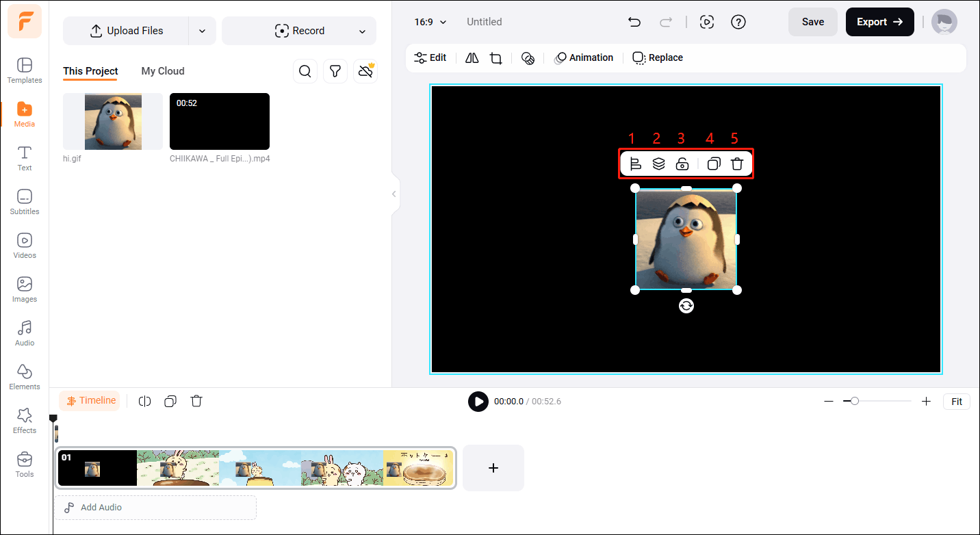Zoom in the timeline with plus
980x535 pixels.
pos(926,402)
